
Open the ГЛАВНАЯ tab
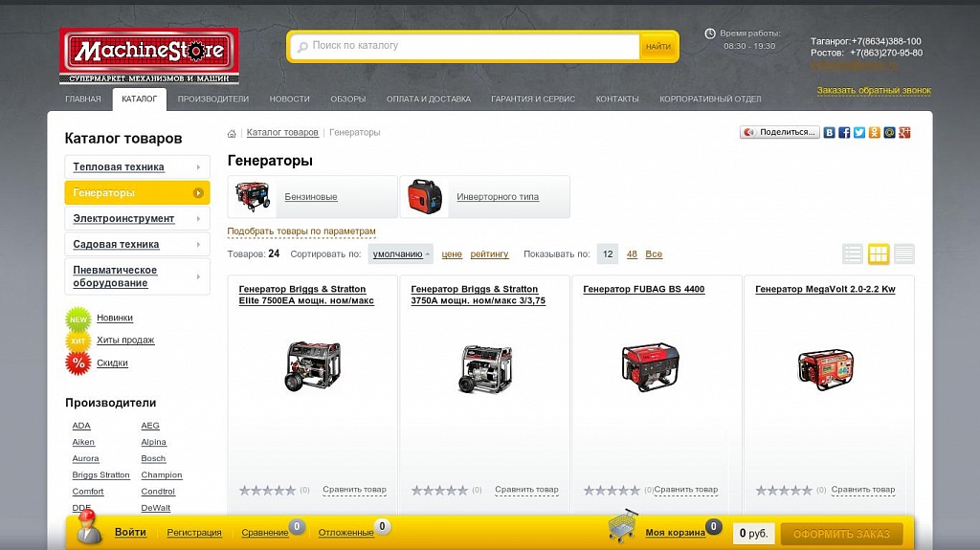pos(83,99)
